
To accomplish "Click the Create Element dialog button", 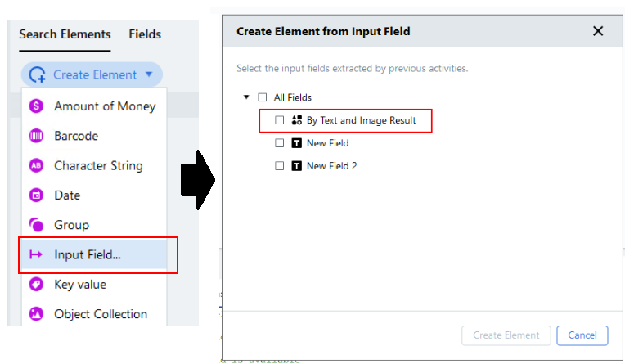I will [506, 335].
